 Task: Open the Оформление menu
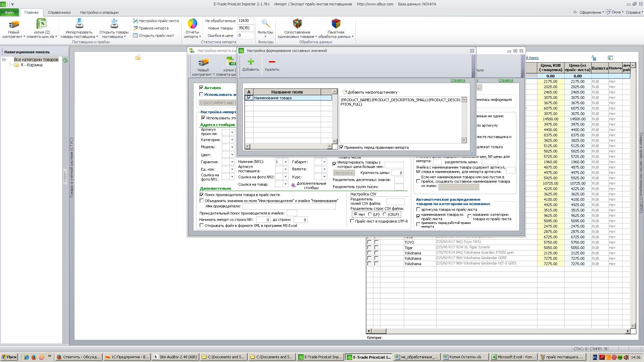pos(591,12)
